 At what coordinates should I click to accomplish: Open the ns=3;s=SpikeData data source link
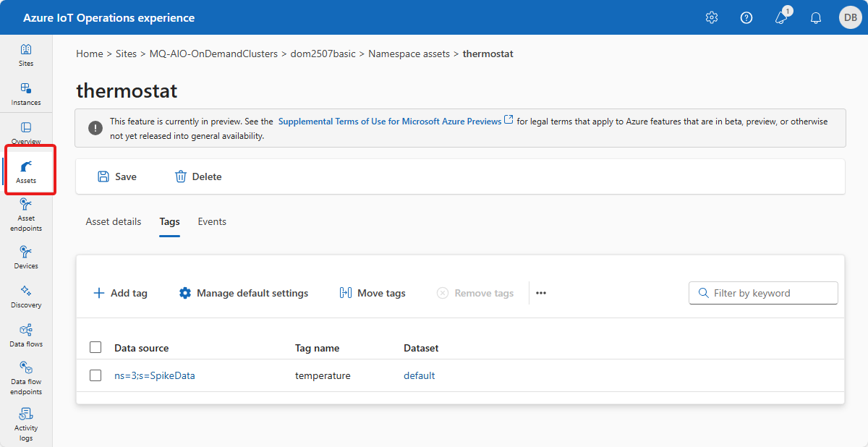[155, 375]
